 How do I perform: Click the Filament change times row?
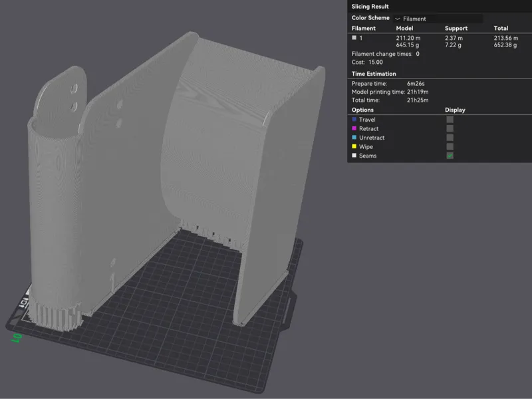pos(386,54)
